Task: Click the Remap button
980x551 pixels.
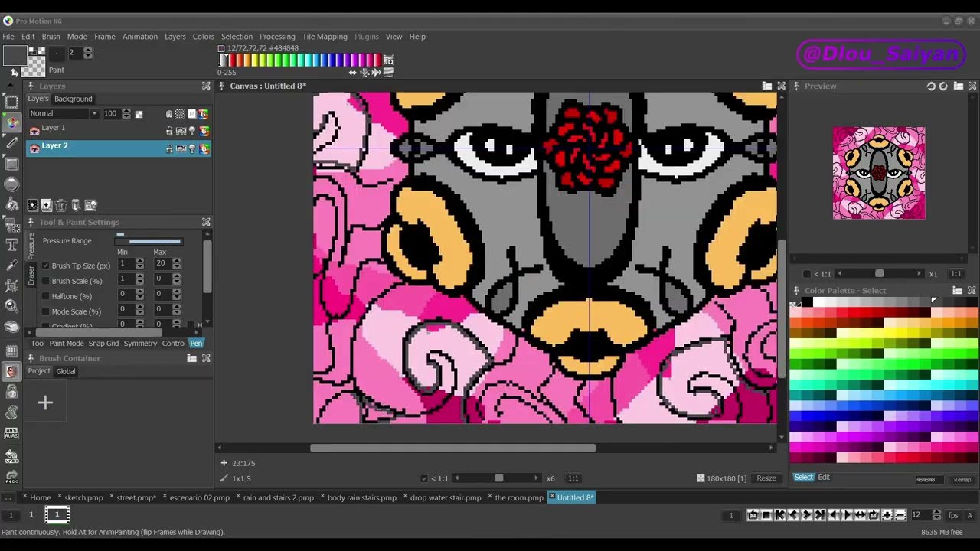Action: pos(962,480)
